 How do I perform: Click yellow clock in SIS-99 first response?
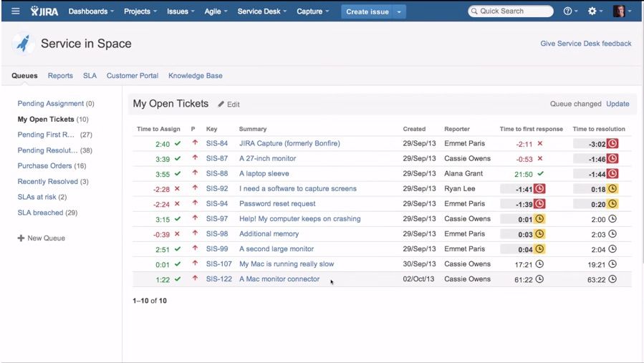click(x=539, y=249)
